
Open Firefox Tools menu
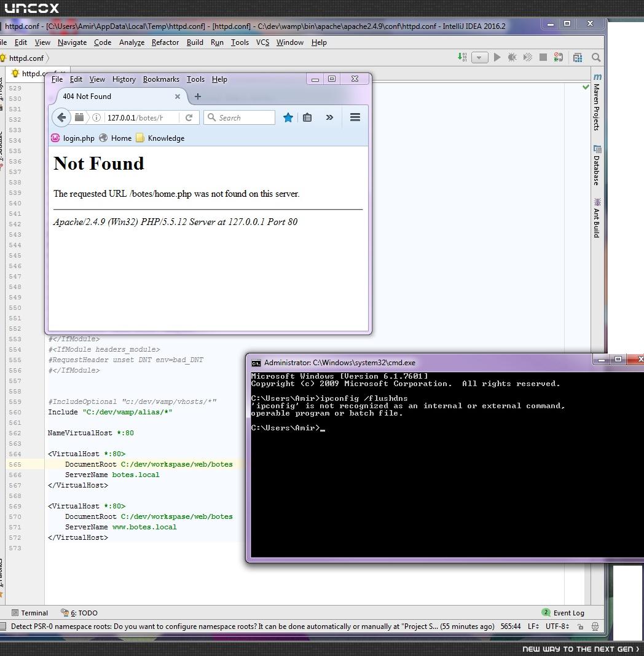tap(195, 79)
